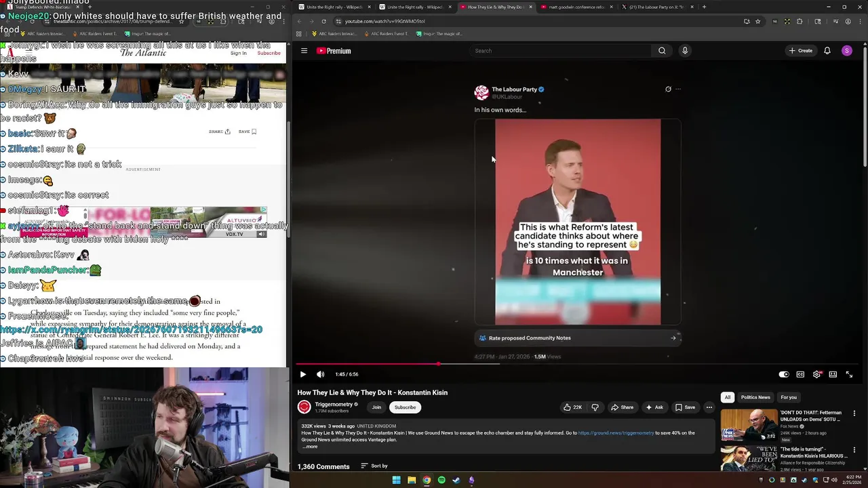
Task: Click SAVE on The Atlantic article
Action: coord(248,131)
